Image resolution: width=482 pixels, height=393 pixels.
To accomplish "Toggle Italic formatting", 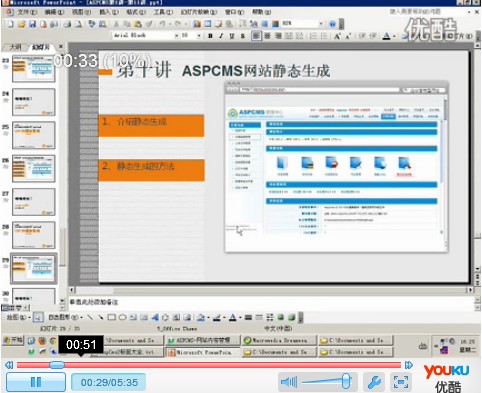I will pos(221,36).
